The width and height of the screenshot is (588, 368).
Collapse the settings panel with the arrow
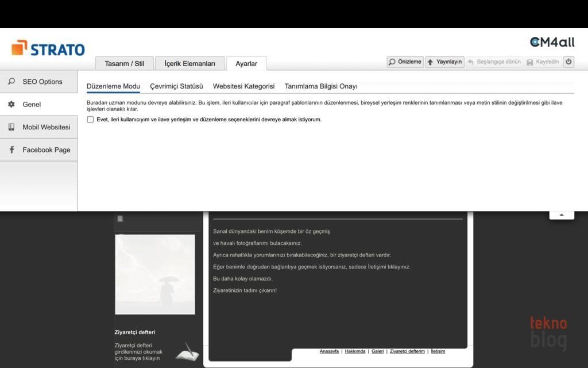pos(562,215)
